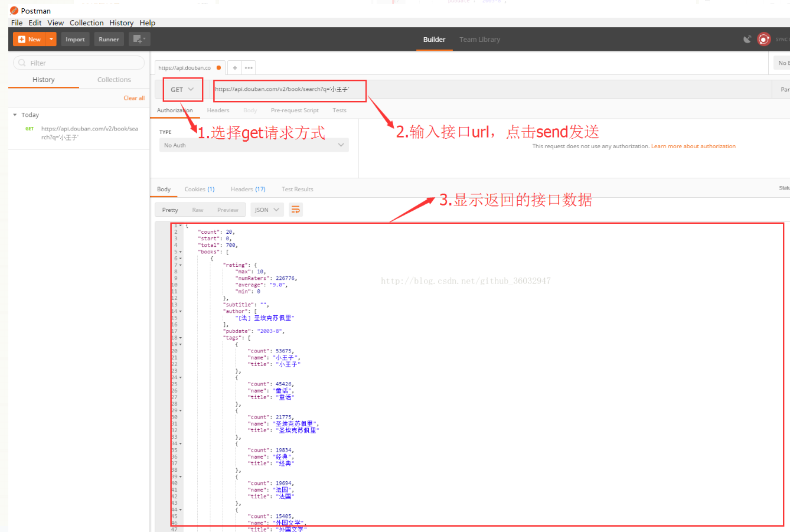
Task: Select the Test Results tab
Action: [x=297, y=190]
